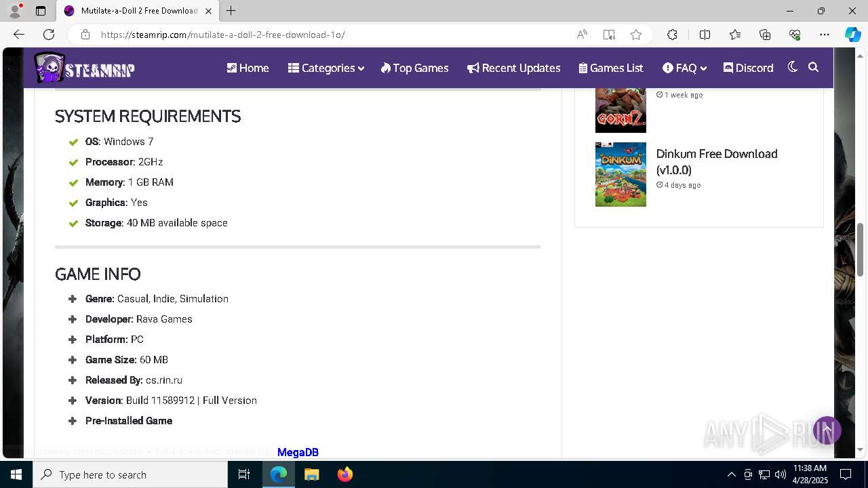Click the text 'Released By: cs.rin.ru'
The image size is (868, 488).
click(134, 380)
